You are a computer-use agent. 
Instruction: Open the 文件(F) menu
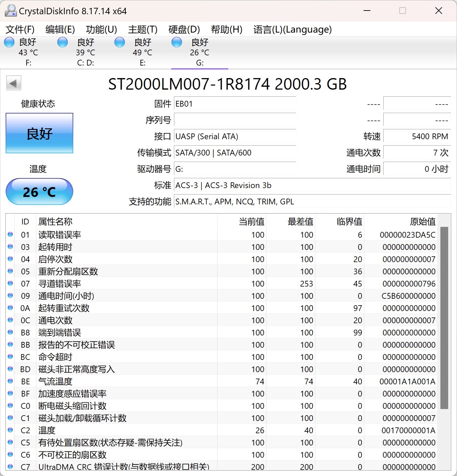[x=20, y=30]
